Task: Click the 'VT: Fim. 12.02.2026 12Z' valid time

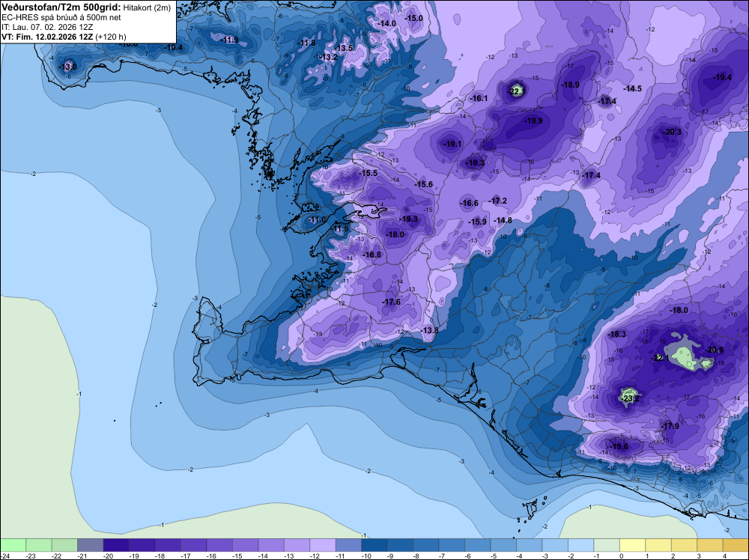Action: (47, 37)
